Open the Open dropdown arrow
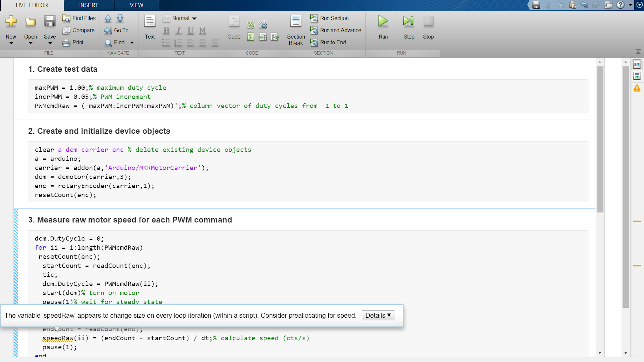 pyautogui.click(x=30, y=43)
